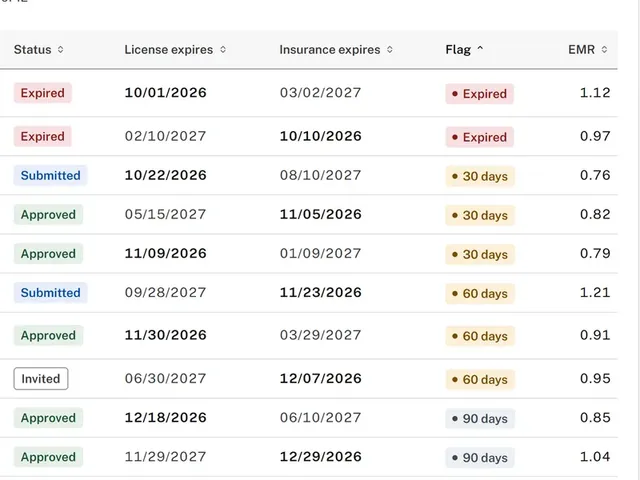This screenshot has width=640, height=480.
Task: Click insurance date 12/07/2026
Action: (x=320, y=378)
